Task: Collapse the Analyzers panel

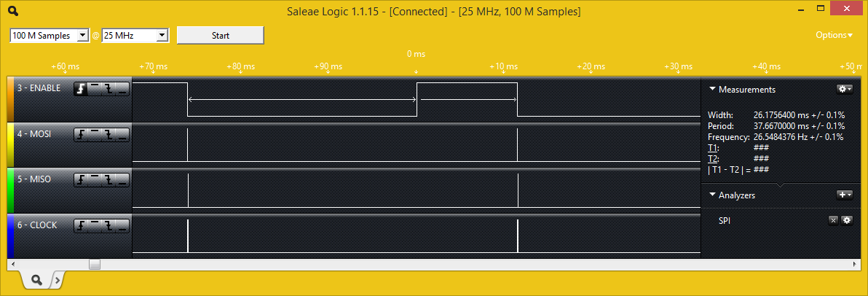Action: [712, 195]
